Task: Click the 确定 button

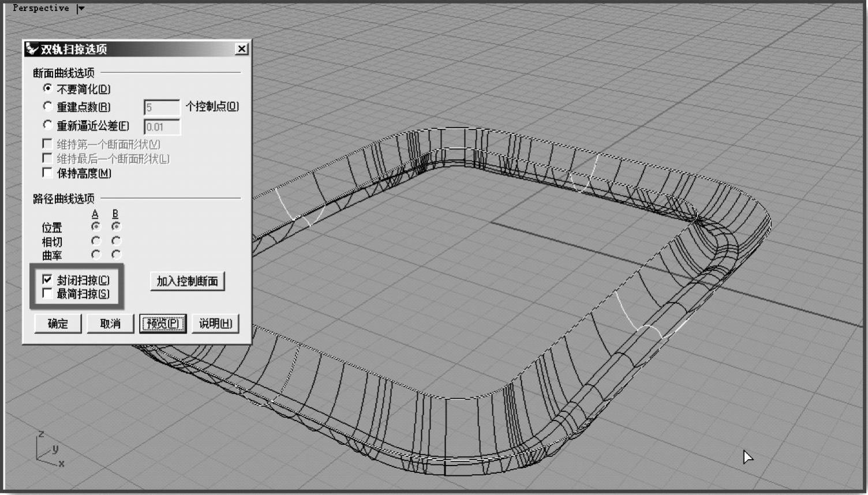Action: (x=58, y=324)
